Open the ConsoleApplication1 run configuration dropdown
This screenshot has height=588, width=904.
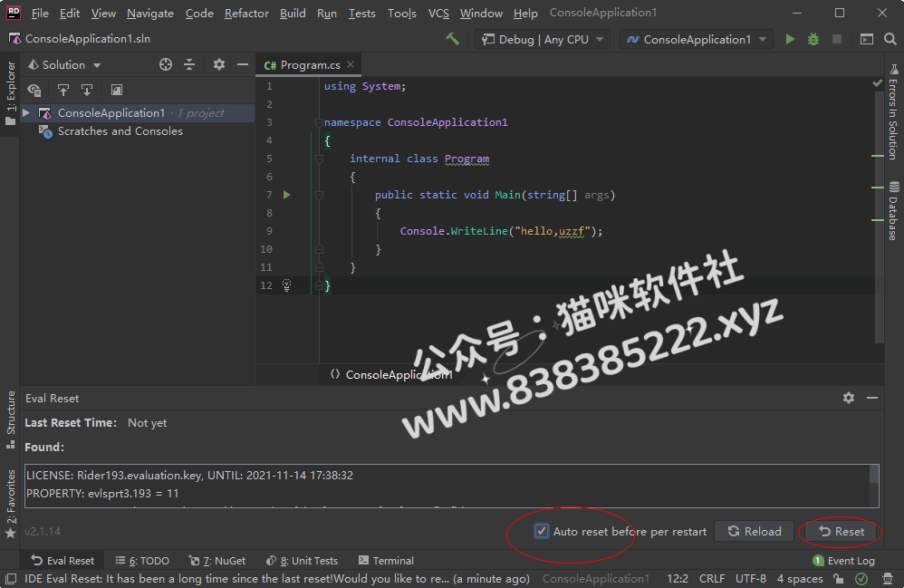pyautogui.click(x=697, y=39)
